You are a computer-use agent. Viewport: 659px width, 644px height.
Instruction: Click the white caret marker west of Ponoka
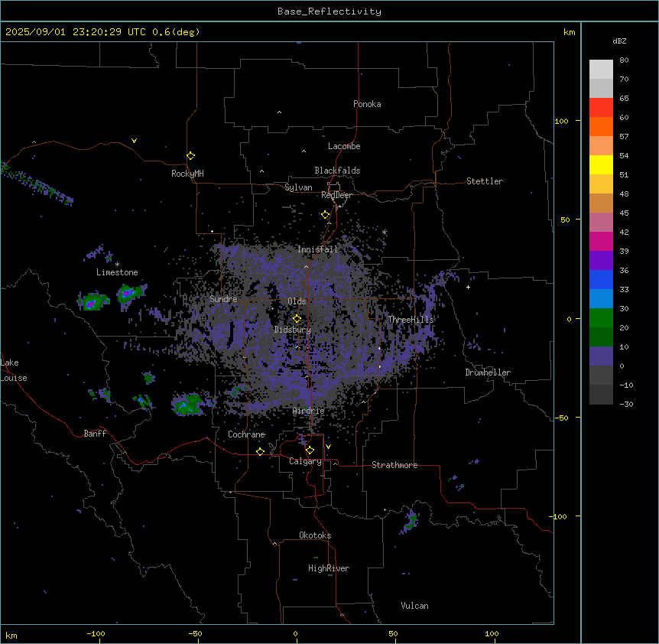click(279, 112)
